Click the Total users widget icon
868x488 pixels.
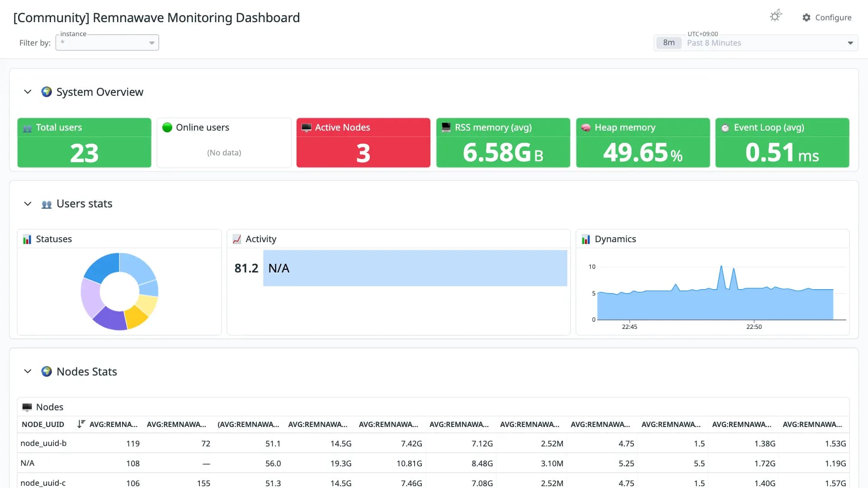28,128
